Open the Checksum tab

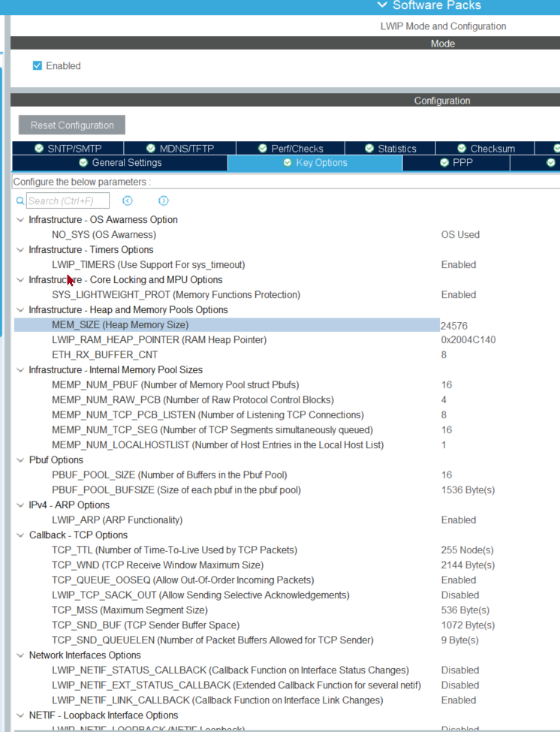coord(486,149)
